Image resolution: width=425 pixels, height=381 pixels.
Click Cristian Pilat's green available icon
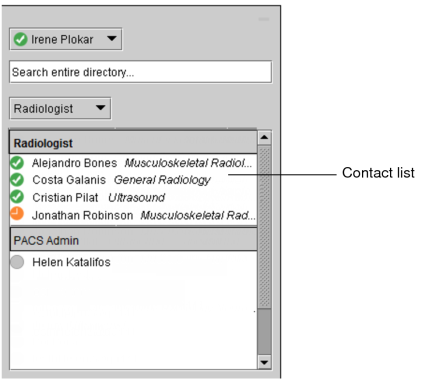pyautogui.click(x=17, y=197)
